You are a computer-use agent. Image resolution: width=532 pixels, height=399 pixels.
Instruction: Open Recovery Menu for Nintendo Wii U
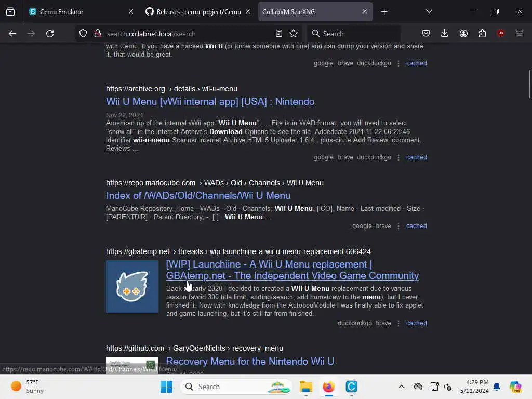pyautogui.click(x=250, y=361)
